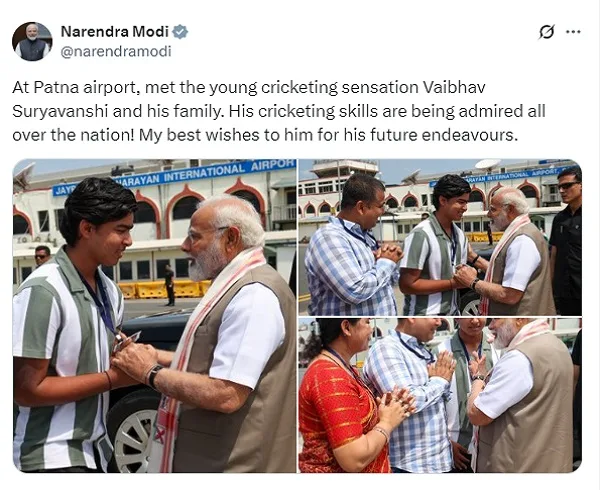The width and height of the screenshot is (600, 490).
Task: Click the name 'Vaibhav' in the tweet text
Action: [x=454, y=88]
